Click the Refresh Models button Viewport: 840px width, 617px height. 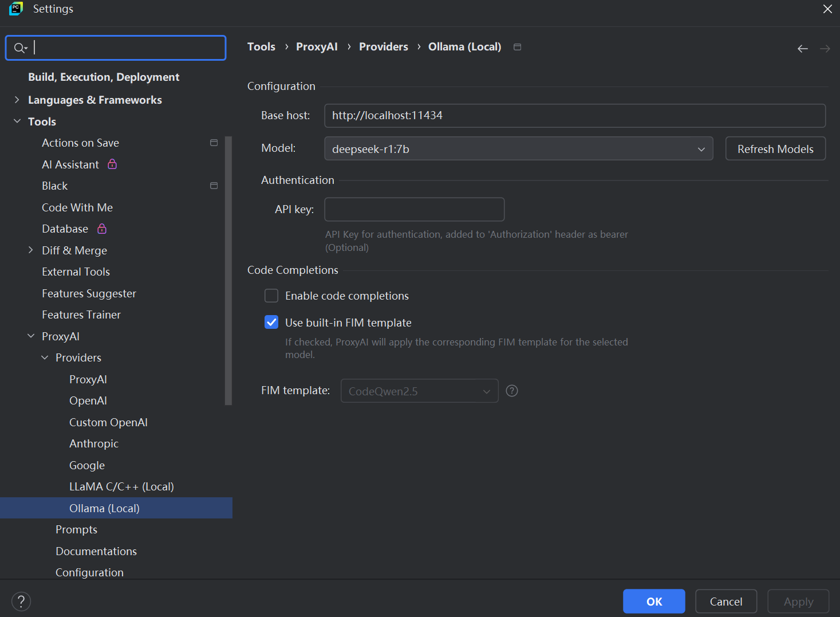pyautogui.click(x=775, y=148)
